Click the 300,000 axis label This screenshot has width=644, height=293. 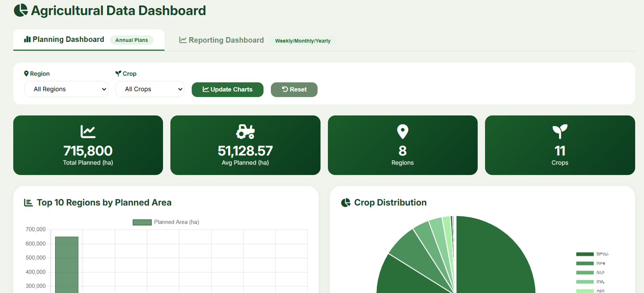tap(36, 286)
